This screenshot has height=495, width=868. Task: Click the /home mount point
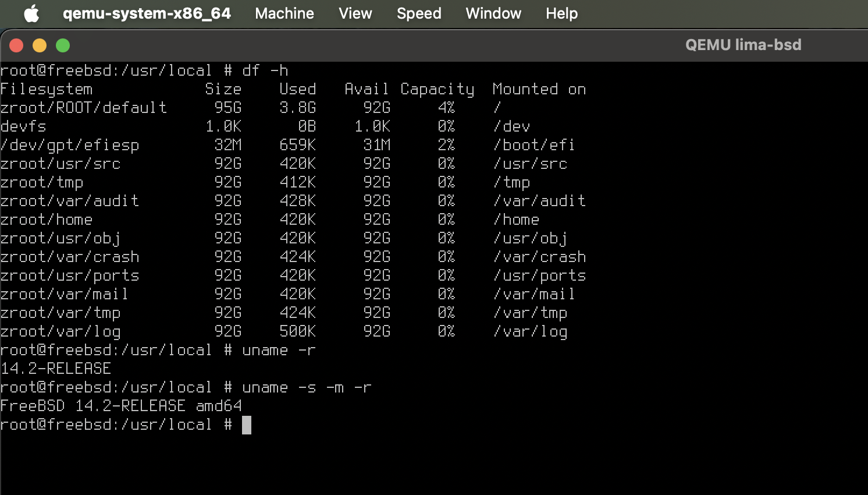[517, 220]
